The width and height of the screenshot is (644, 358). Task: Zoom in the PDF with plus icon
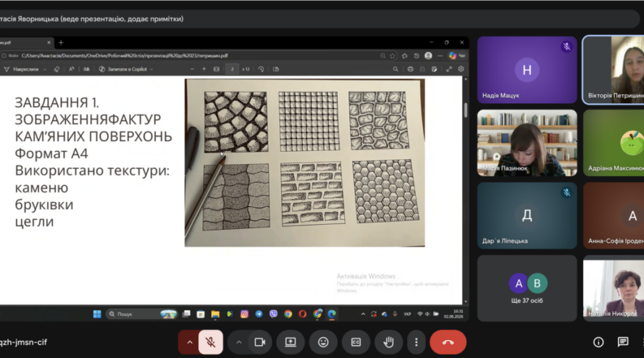tap(204, 69)
